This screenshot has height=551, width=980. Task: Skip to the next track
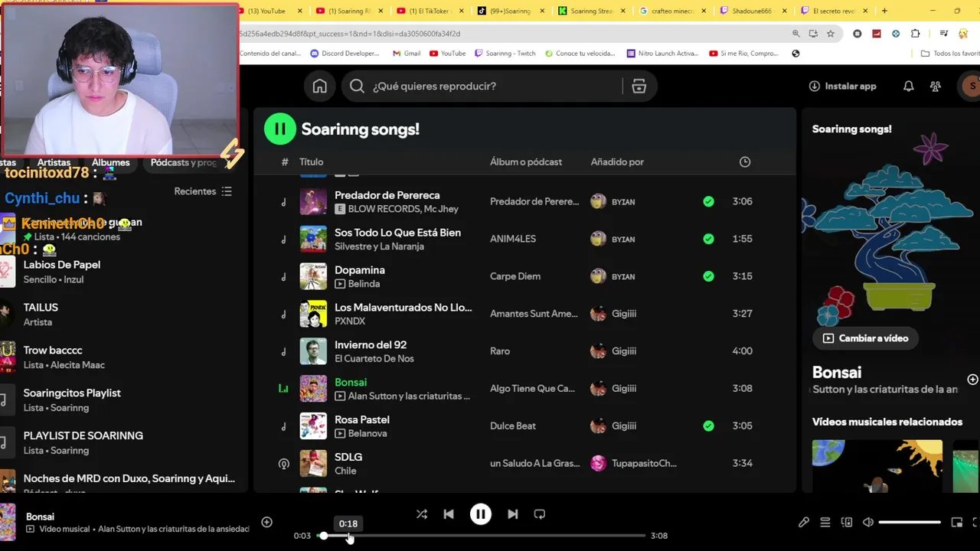click(513, 514)
